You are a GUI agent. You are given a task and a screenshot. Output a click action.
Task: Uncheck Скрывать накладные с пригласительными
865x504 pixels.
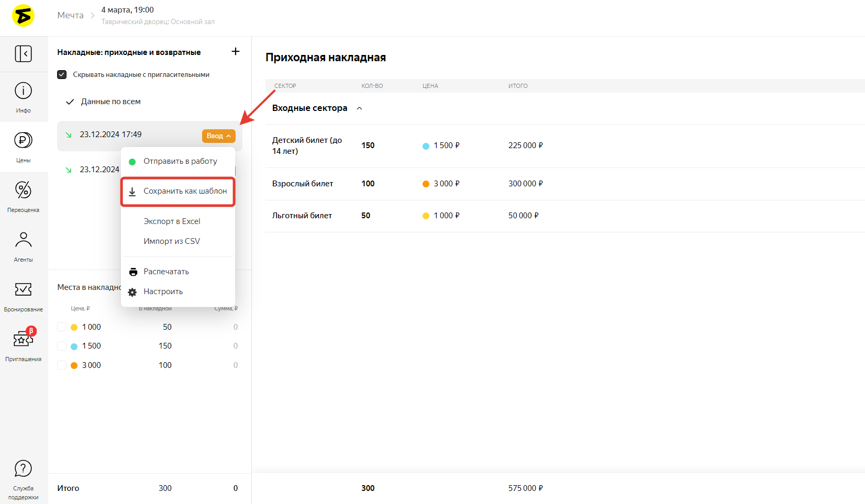pos(62,75)
